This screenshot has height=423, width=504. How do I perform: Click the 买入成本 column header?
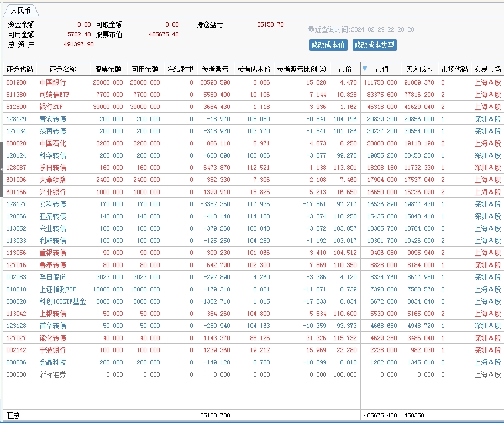419,69
